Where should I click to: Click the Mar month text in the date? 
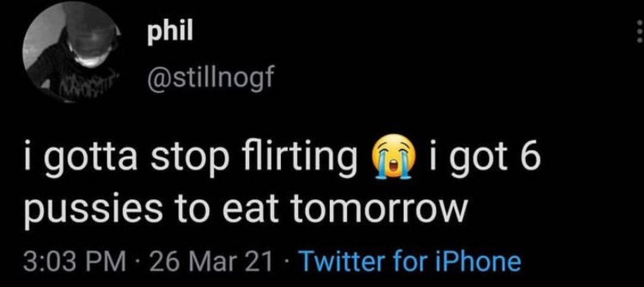[216, 261]
